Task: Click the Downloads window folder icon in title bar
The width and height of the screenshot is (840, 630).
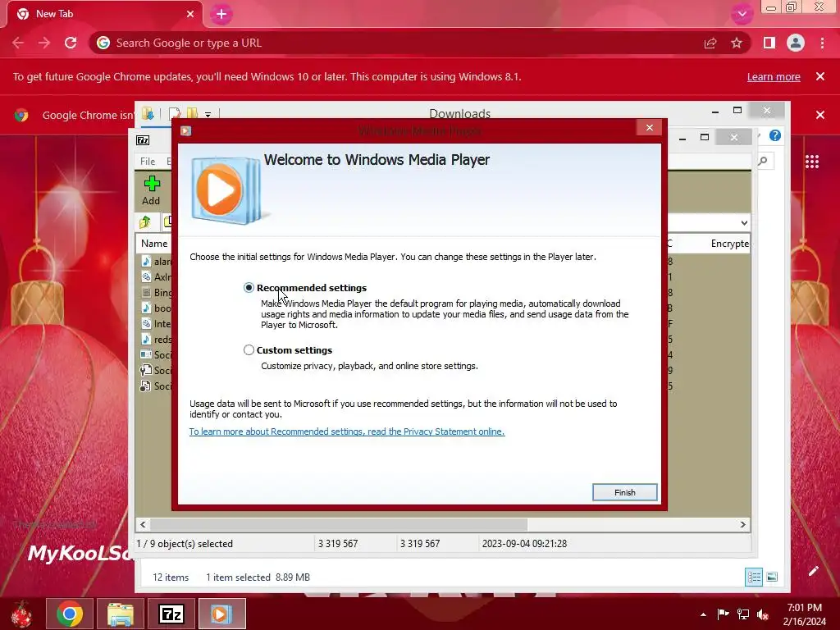Action: 148,113
